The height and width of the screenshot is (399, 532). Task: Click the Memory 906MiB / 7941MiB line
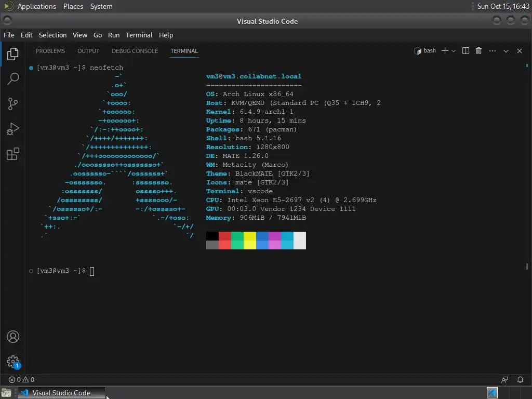click(x=256, y=218)
